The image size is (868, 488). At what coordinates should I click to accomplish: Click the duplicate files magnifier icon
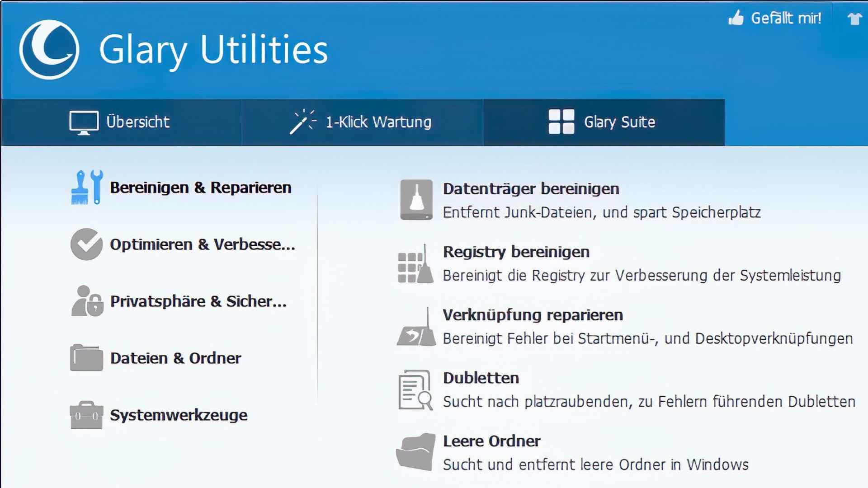[415, 390]
